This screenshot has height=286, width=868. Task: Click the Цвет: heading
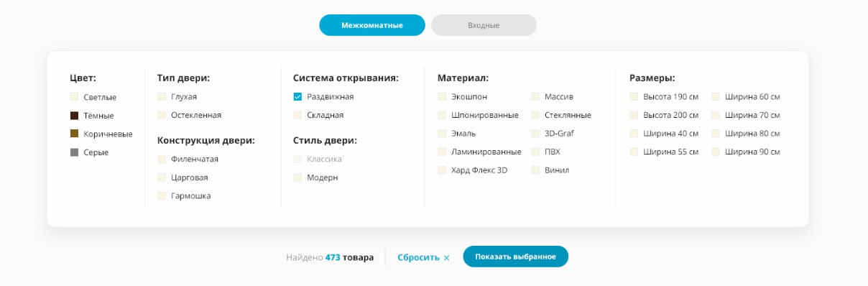pos(83,78)
